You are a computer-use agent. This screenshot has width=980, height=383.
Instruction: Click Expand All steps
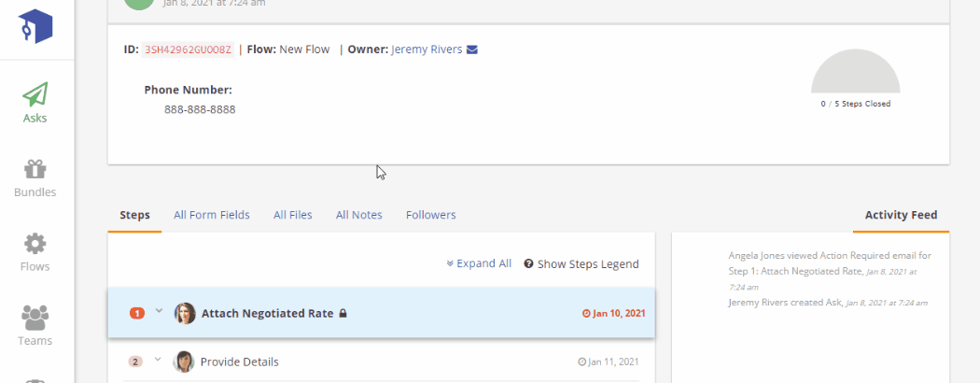coord(479,263)
